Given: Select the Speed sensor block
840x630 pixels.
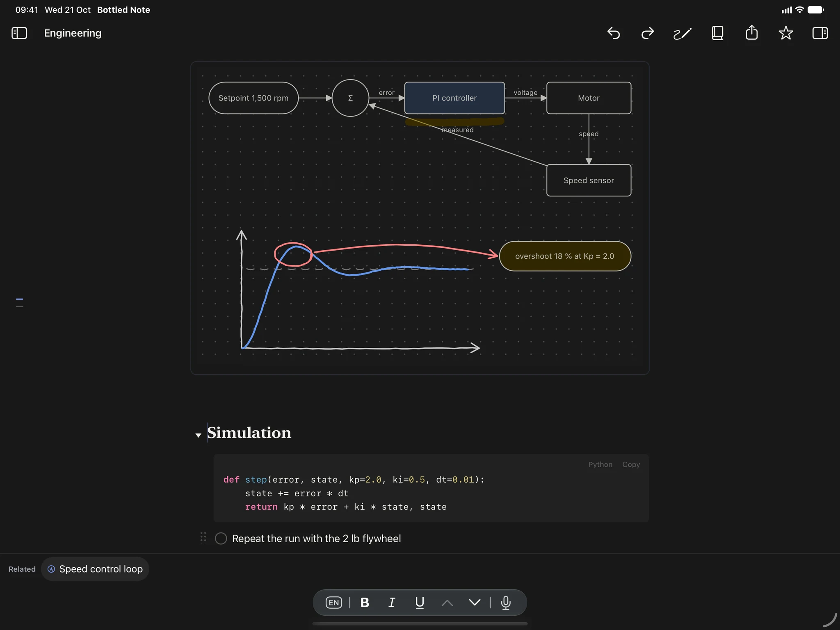Looking at the screenshot, I should coord(589,180).
